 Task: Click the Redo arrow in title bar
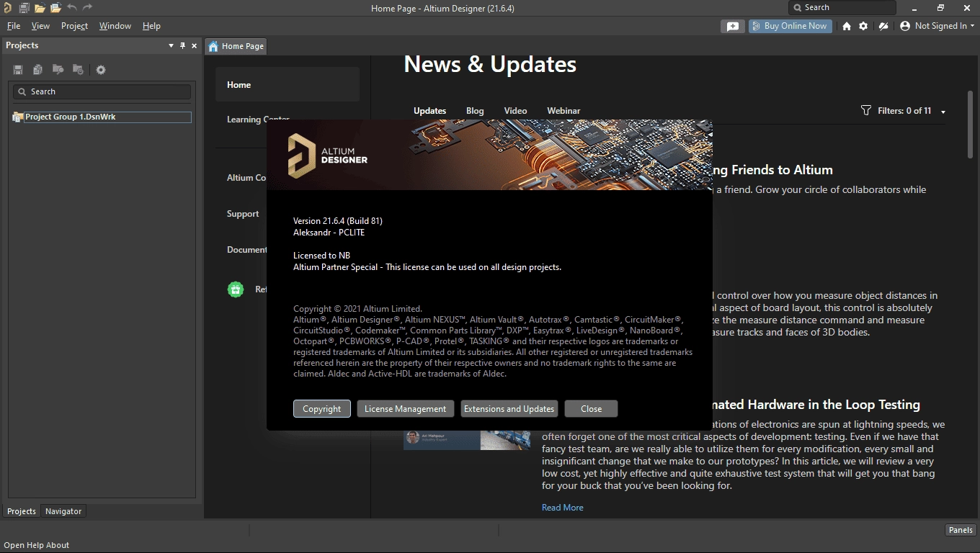(x=87, y=8)
